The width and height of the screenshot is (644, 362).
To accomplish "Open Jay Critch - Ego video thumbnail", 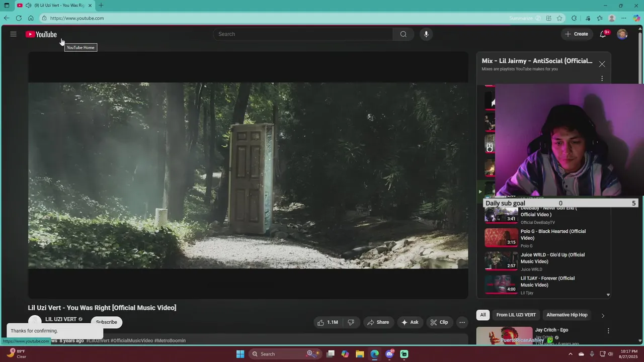I will (x=504, y=336).
